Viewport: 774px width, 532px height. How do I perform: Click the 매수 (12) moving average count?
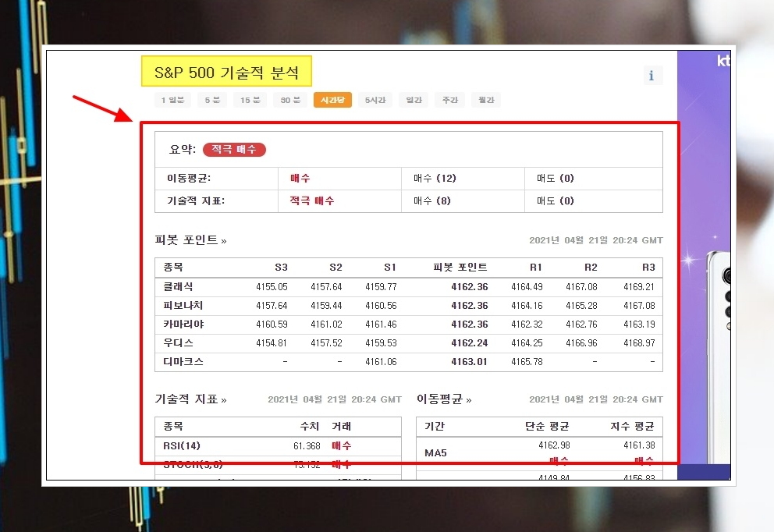click(x=435, y=178)
